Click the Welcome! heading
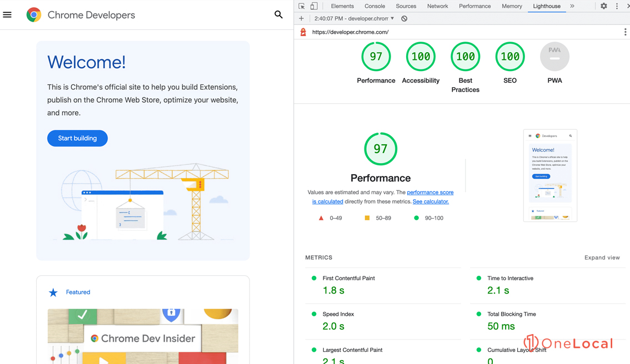Screen dimensions: 630x364 point(86,62)
